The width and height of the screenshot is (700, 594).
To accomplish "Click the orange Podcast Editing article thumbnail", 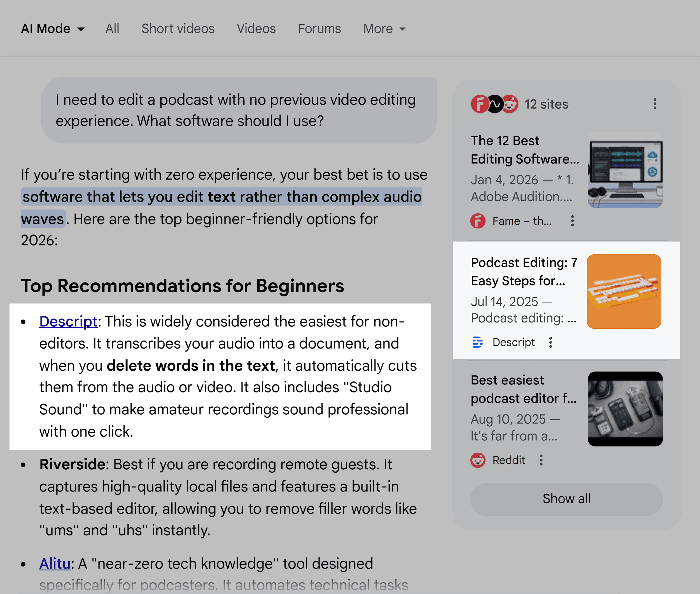I will tap(624, 290).
